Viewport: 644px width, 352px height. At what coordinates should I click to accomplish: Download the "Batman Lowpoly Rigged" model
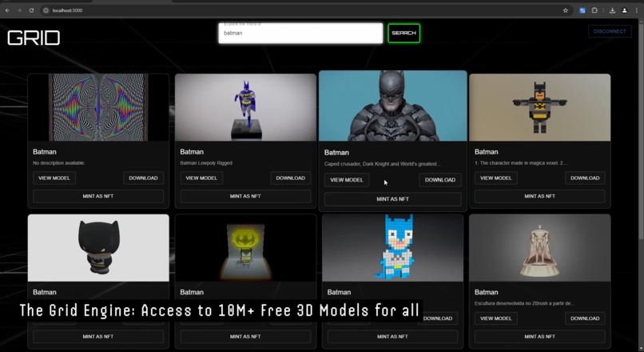click(290, 178)
